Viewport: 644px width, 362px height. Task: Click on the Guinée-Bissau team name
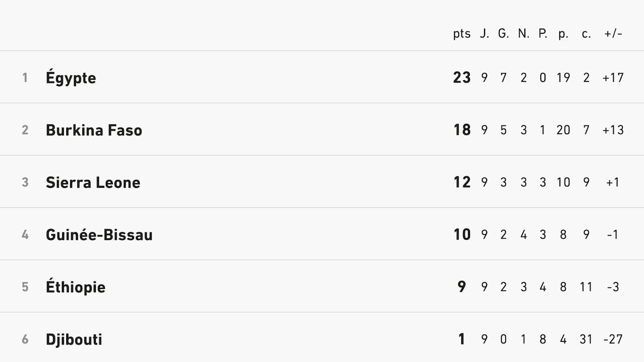(99, 235)
